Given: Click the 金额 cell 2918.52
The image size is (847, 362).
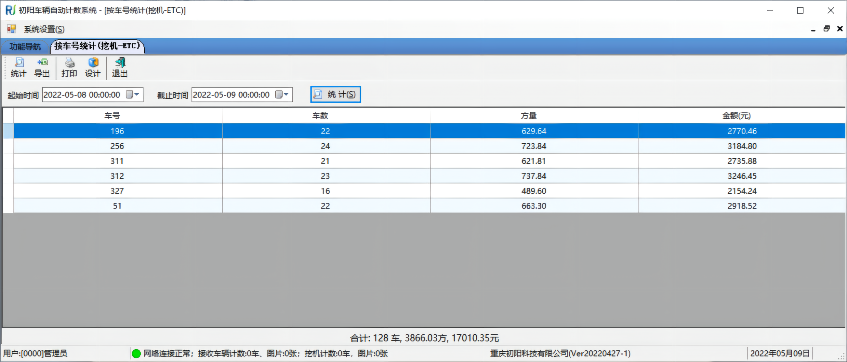Looking at the screenshot, I should (742, 206).
